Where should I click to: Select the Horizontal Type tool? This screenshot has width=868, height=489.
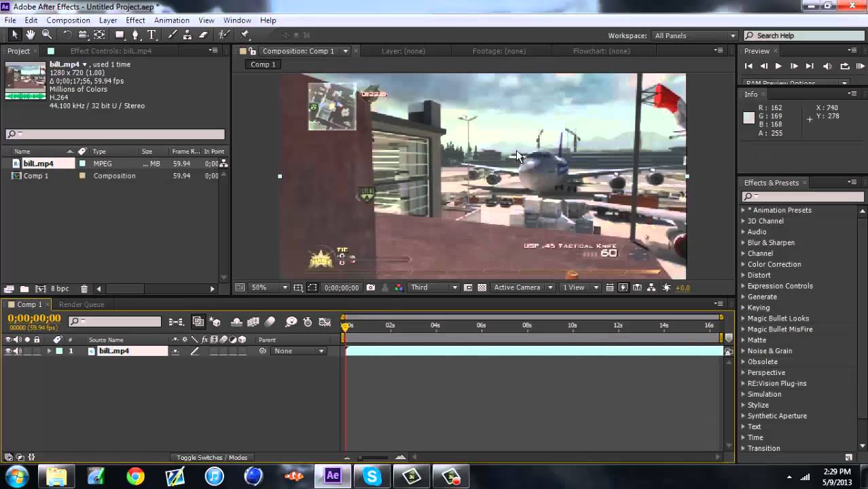[x=151, y=35]
